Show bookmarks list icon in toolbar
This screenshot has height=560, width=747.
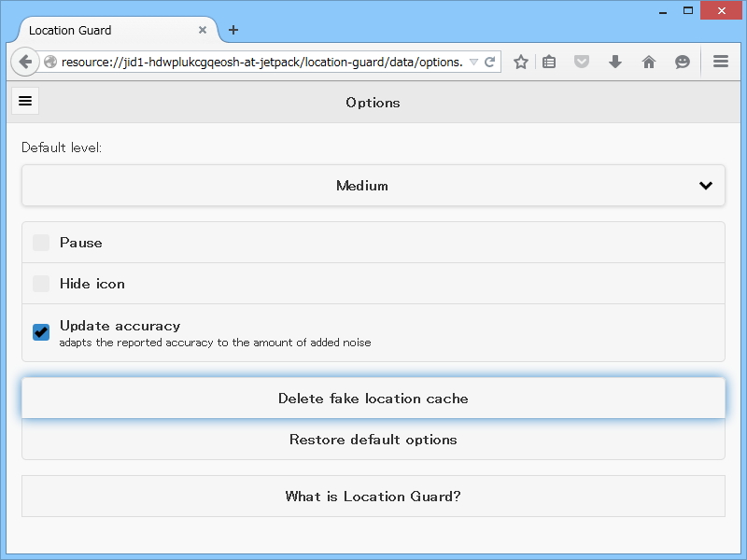(x=549, y=62)
